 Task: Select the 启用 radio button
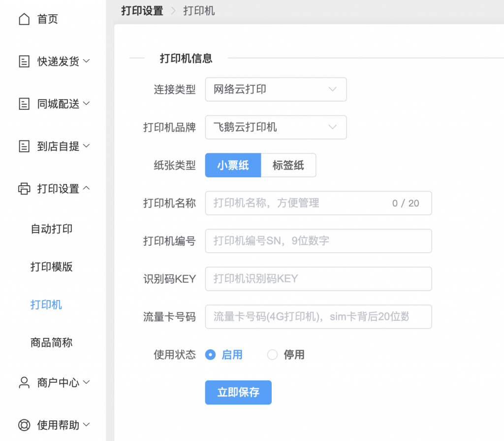coord(211,355)
